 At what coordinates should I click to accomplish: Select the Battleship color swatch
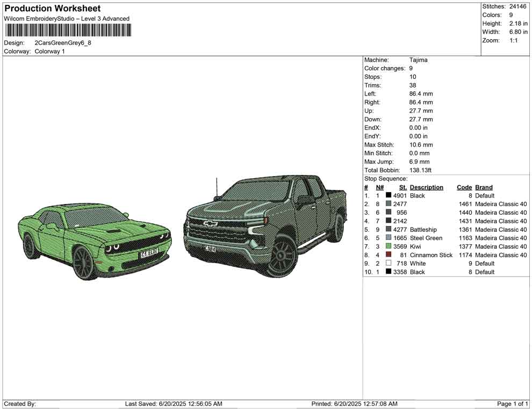click(x=389, y=229)
